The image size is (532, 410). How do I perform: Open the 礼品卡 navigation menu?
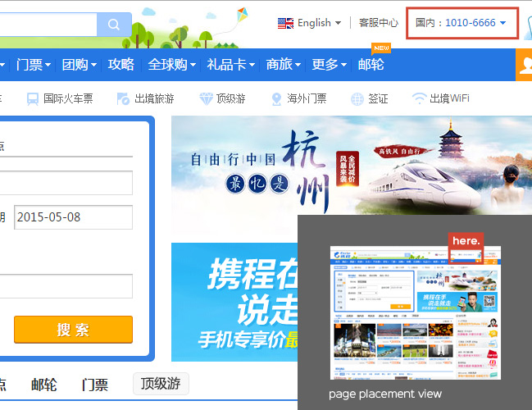click(230, 65)
